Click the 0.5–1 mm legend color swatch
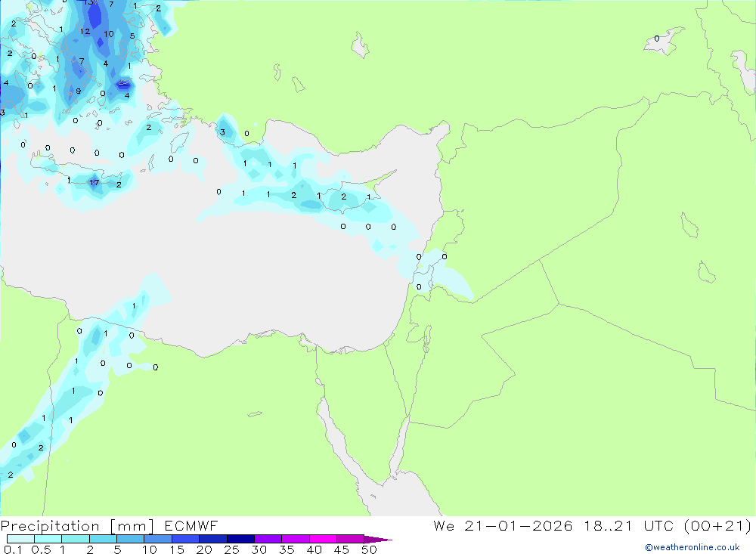This screenshot has width=756, height=554. click(48, 539)
